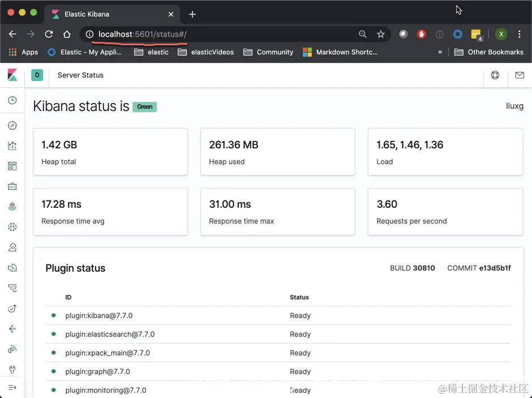Open Recently viewed clock icon

coord(12,100)
